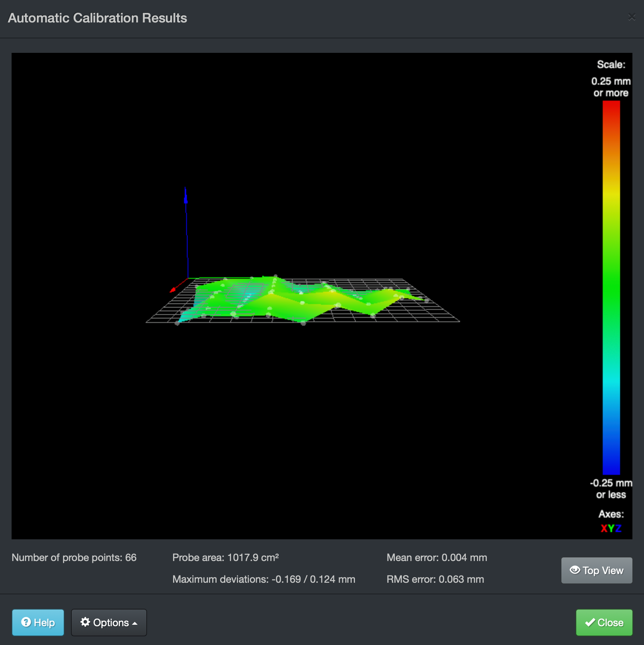The height and width of the screenshot is (645, 644).
Task: Click 'Probe area: 1017.9 cm²' text
Action: coord(226,557)
